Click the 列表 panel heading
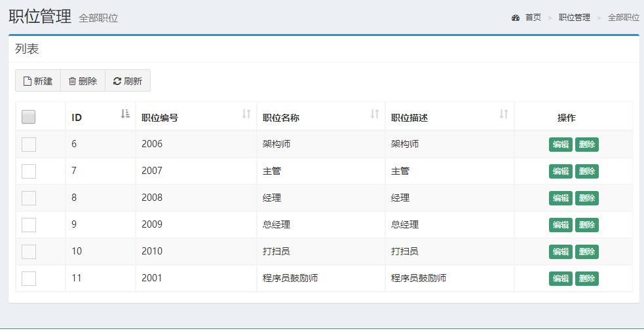This screenshot has height=331, width=644. tap(27, 49)
